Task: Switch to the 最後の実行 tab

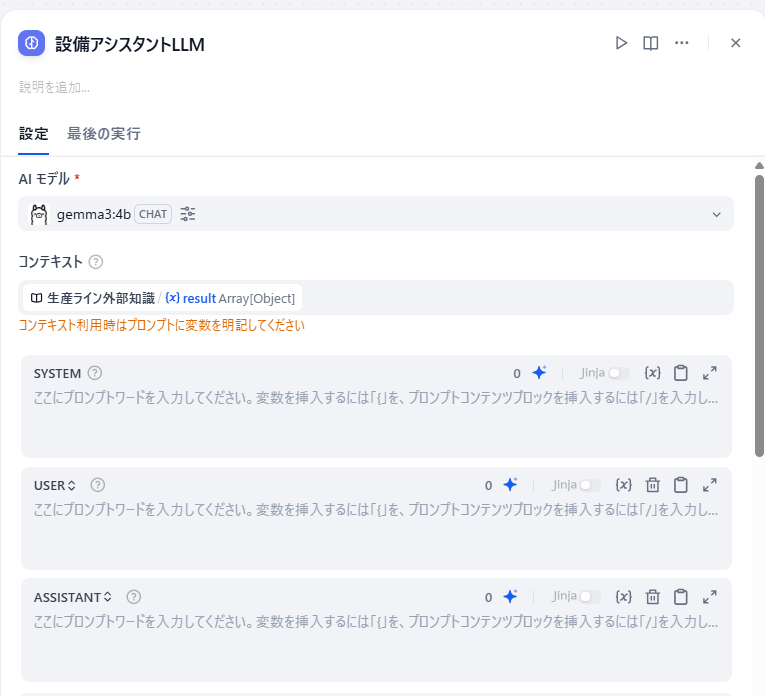Action: point(104,134)
